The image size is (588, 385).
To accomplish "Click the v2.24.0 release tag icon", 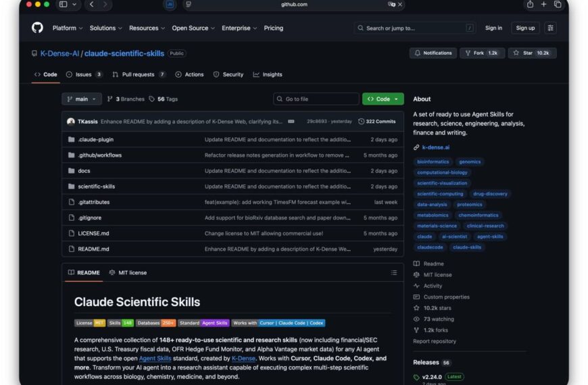I will click(416, 377).
